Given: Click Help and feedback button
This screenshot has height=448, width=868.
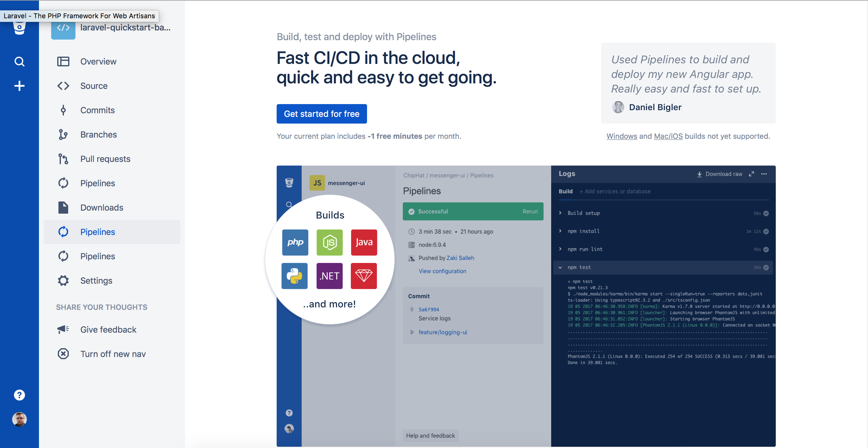Looking at the screenshot, I should pos(430,436).
